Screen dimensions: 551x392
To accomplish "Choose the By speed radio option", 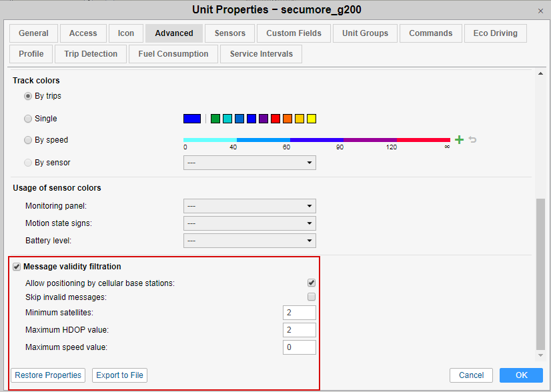I will (x=28, y=140).
